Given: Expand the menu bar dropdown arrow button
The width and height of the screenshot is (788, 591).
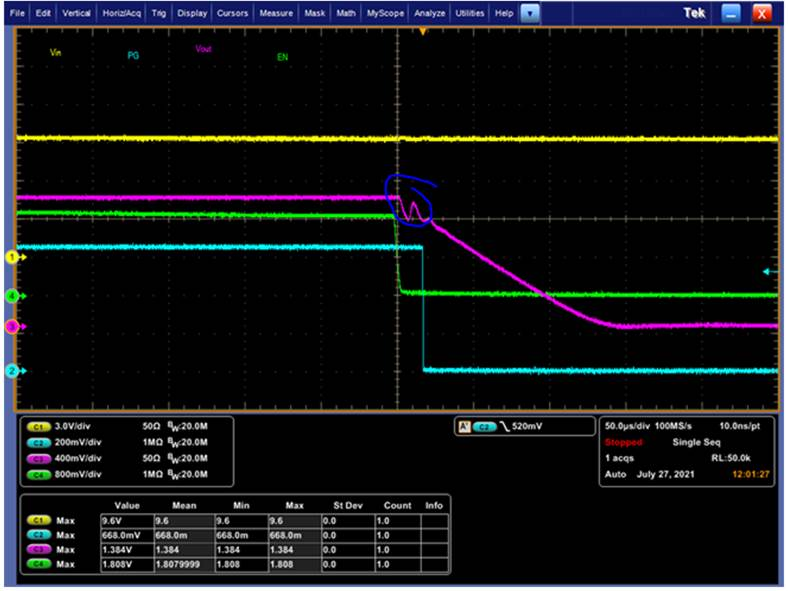Looking at the screenshot, I should click(x=530, y=14).
